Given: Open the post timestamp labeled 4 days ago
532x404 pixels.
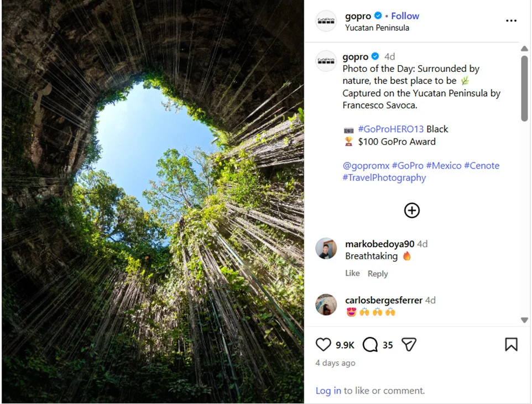Looking at the screenshot, I should pyautogui.click(x=335, y=363).
